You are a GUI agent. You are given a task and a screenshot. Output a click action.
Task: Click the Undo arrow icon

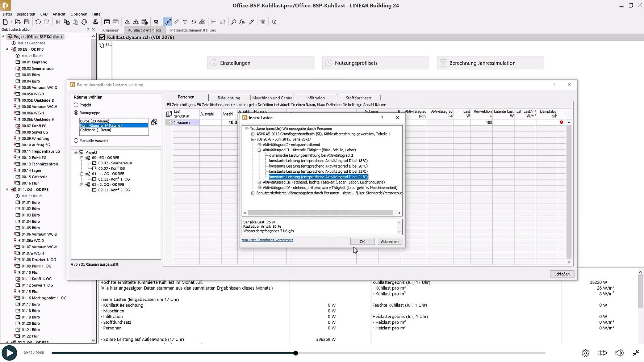[x=38, y=22]
